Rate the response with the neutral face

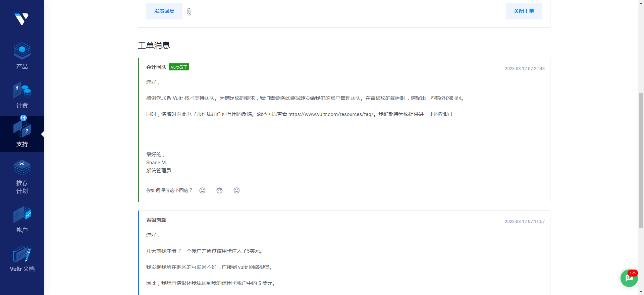pos(219,190)
